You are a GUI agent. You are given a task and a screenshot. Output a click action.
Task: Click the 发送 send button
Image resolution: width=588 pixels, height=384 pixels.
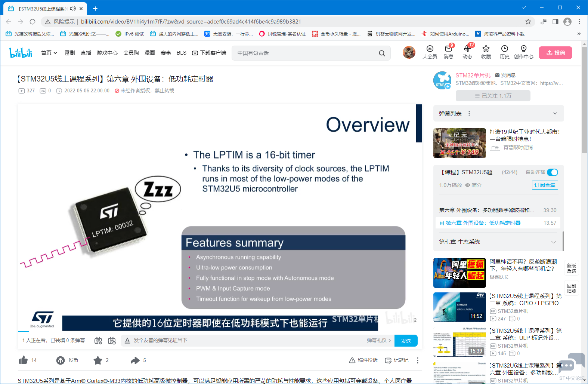[406, 341]
